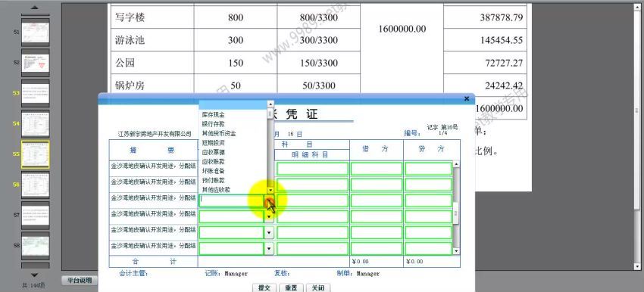The image size is (644, 292).
Task: Open slide thumbnail 57
Action: (36, 215)
